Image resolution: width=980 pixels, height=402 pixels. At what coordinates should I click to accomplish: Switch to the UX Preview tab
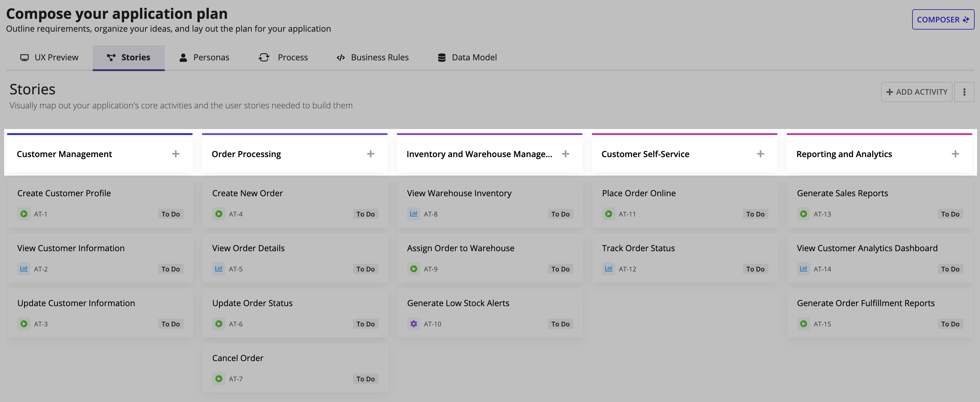(x=49, y=57)
